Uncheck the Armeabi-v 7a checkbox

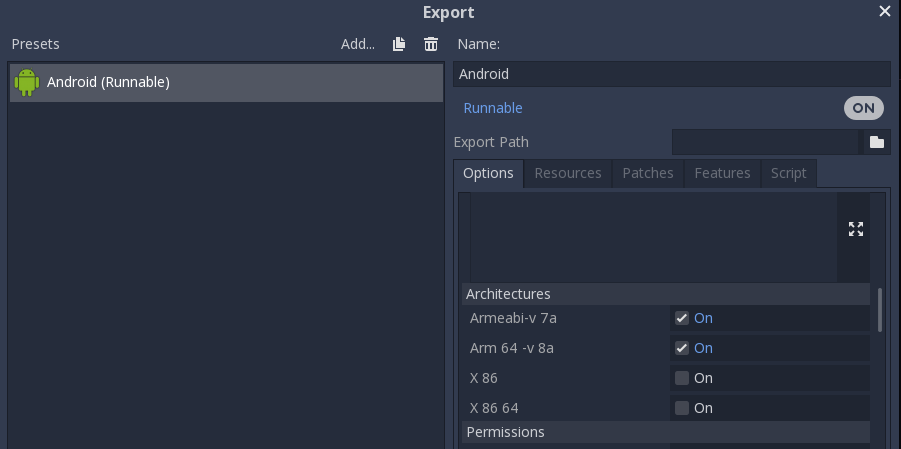pyautogui.click(x=682, y=318)
